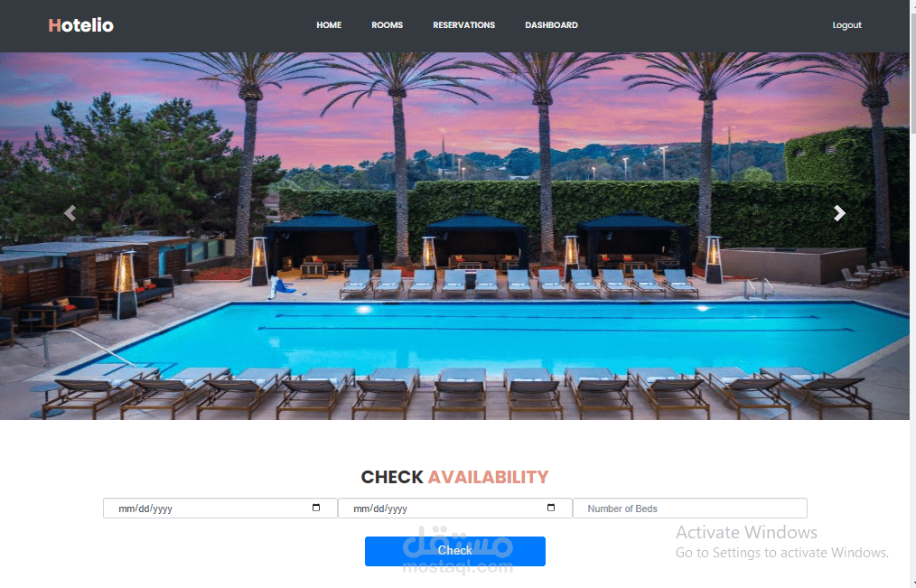Click the Logout link
Image resolution: width=916 pixels, height=588 pixels.
846,25
